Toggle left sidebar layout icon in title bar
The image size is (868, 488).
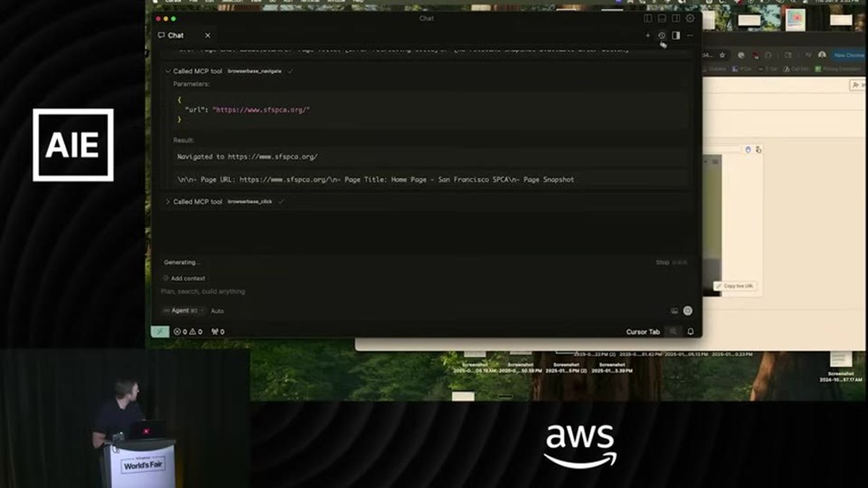[647, 18]
